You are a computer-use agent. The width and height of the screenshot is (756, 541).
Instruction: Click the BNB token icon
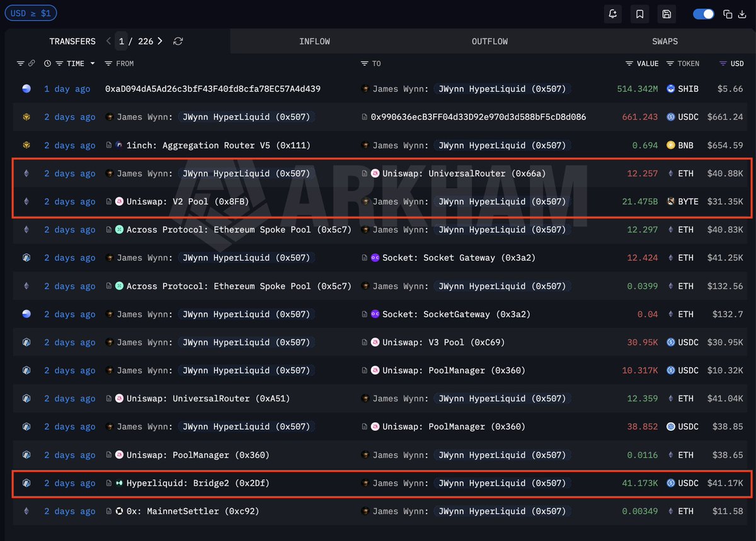(x=671, y=145)
